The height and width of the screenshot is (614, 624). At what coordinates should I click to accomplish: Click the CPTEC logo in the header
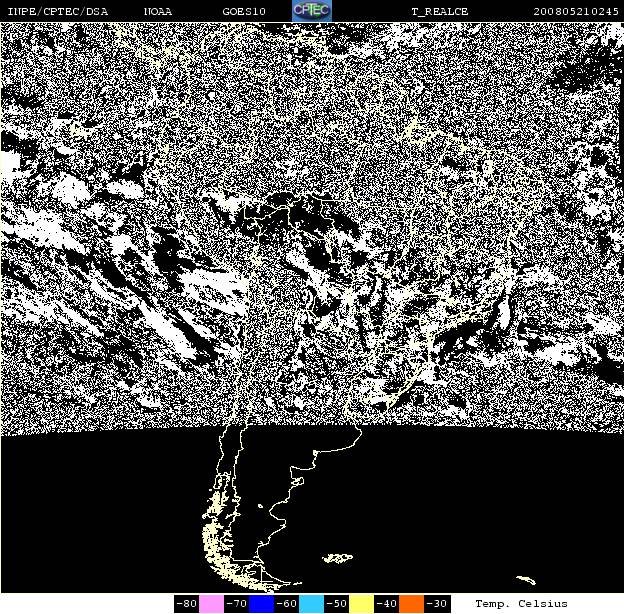[312, 11]
